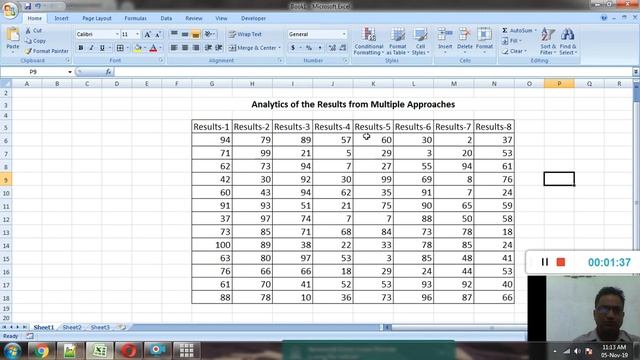Viewport: 640px width, 360px height.
Task: Open the General number format dropdown
Action: coord(344,34)
